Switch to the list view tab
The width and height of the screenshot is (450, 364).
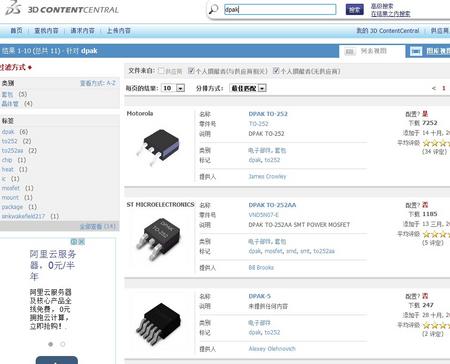(372, 51)
